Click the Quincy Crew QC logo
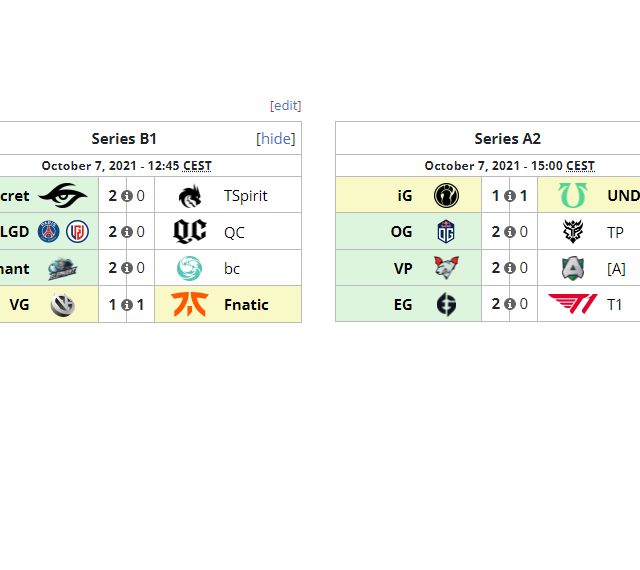The height and width of the screenshot is (570, 640). (x=190, y=232)
